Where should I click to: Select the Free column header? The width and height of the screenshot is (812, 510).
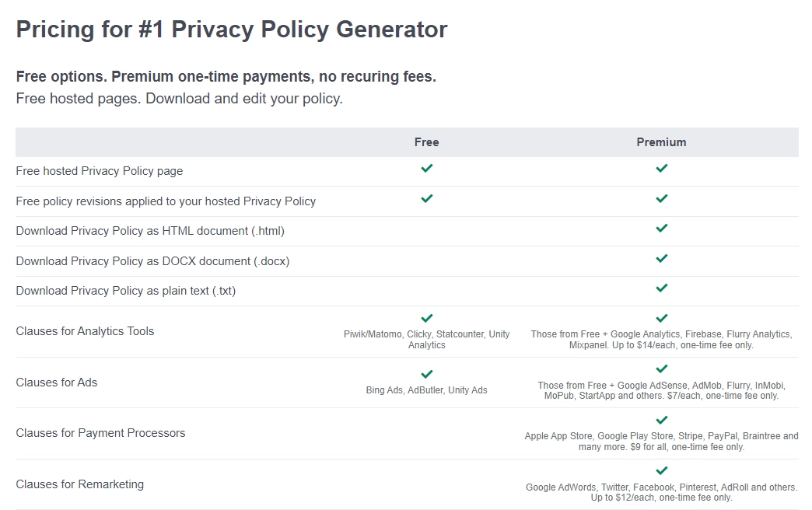pos(426,141)
